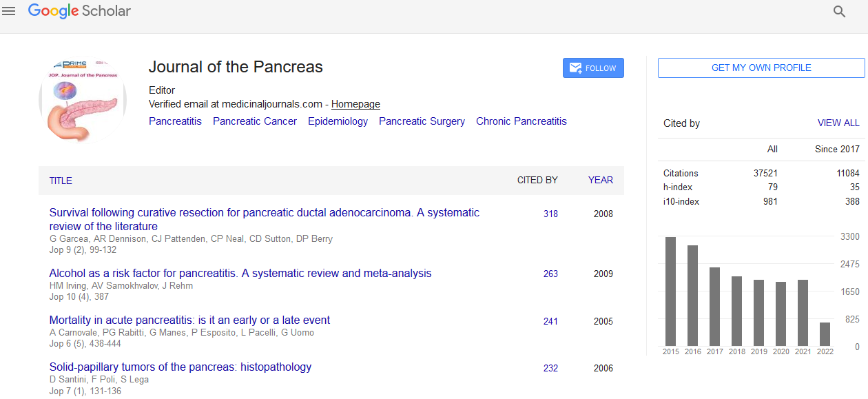Image resolution: width=868 pixels, height=399 pixels.
Task: Select the Pancreatic Cancer interest tag
Action: pyautogui.click(x=255, y=121)
